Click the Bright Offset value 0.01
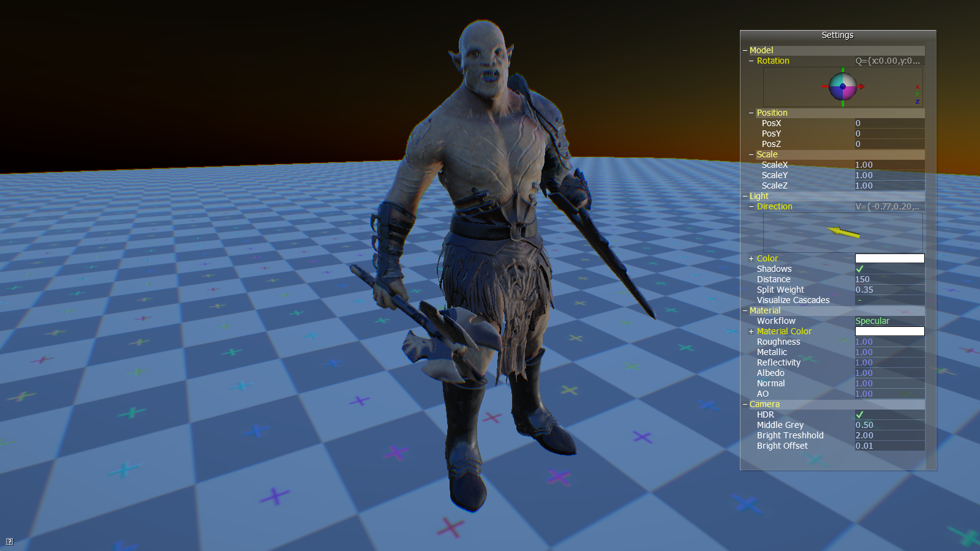The height and width of the screenshot is (551, 980). point(890,446)
